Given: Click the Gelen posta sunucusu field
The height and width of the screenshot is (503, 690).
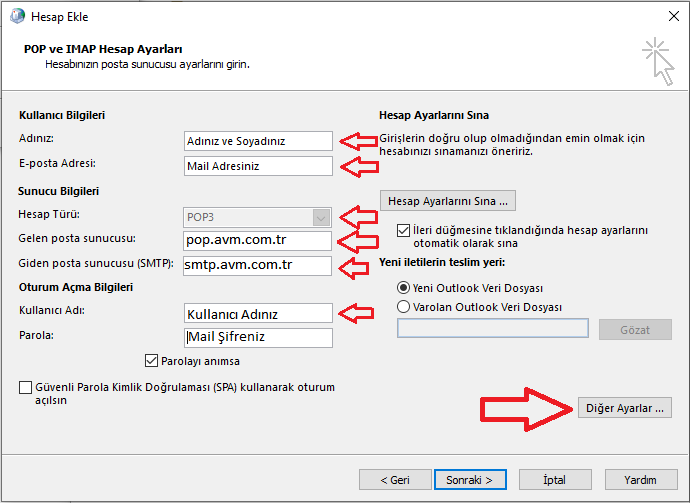Looking at the screenshot, I should pyautogui.click(x=257, y=241).
